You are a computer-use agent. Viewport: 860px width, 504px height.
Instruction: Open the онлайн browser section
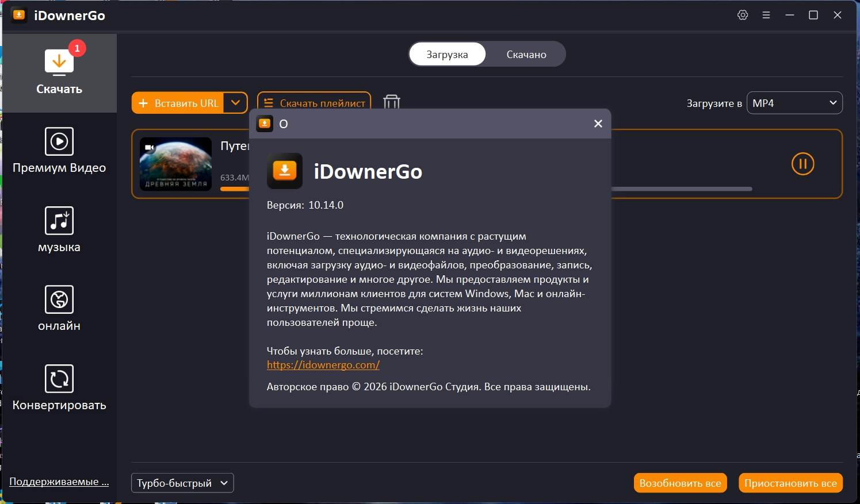coord(59,309)
